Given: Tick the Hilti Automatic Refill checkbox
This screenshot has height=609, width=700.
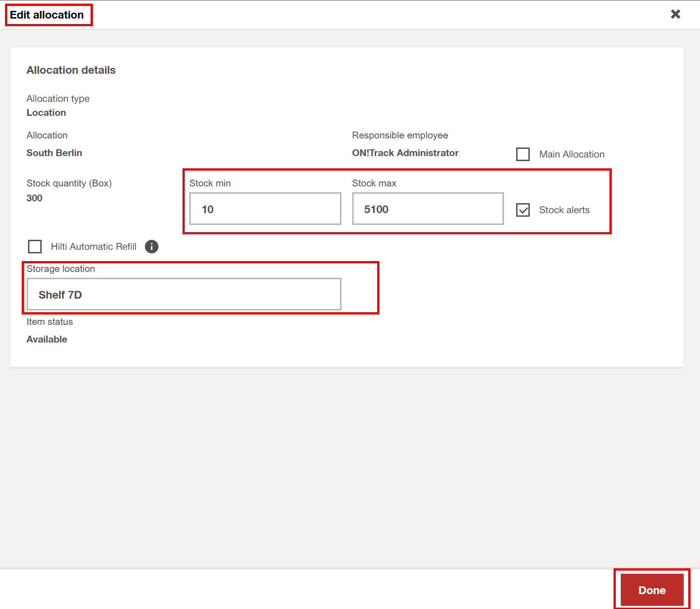Looking at the screenshot, I should [x=35, y=247].
